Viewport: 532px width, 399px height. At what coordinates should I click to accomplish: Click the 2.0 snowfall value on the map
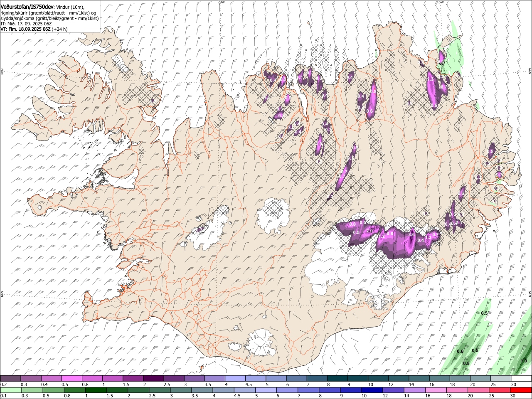(369, 230)
